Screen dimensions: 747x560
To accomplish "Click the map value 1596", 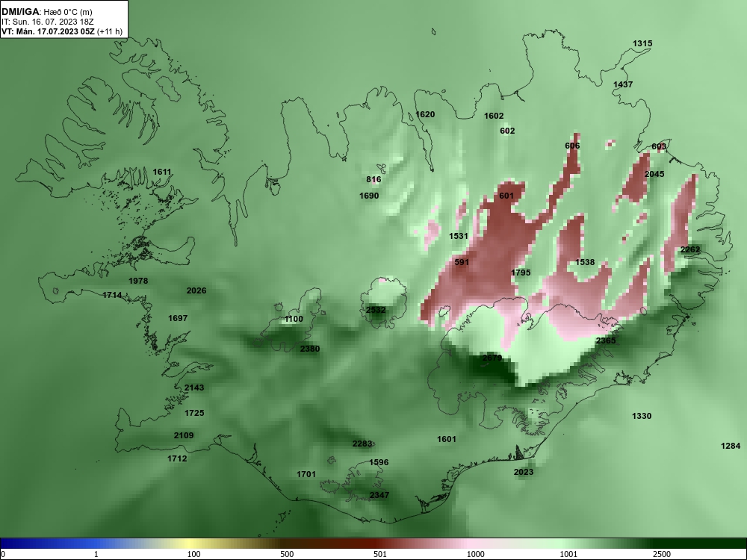I will (x=379, y=462).
